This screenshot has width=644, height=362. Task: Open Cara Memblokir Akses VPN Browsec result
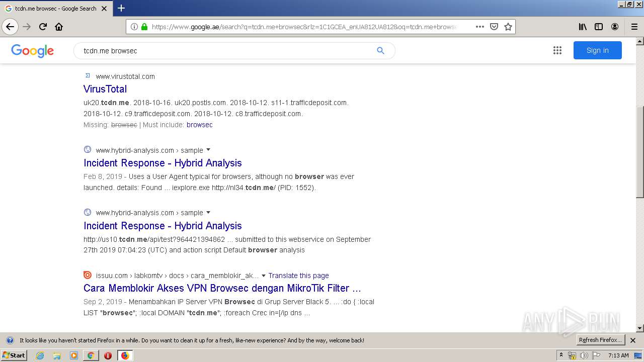pos(222,288)
